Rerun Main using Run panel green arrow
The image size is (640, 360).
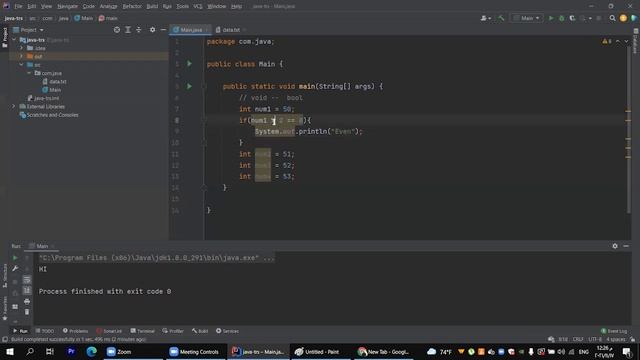15,258
